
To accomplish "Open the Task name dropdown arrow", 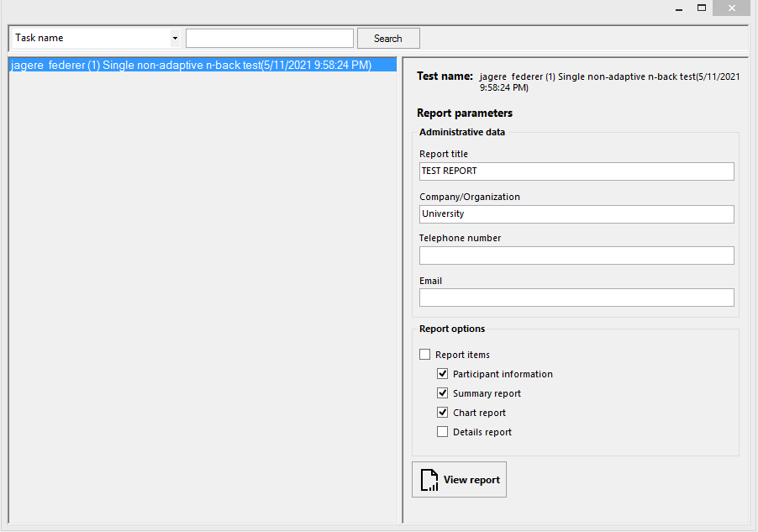I will (175, 38).
